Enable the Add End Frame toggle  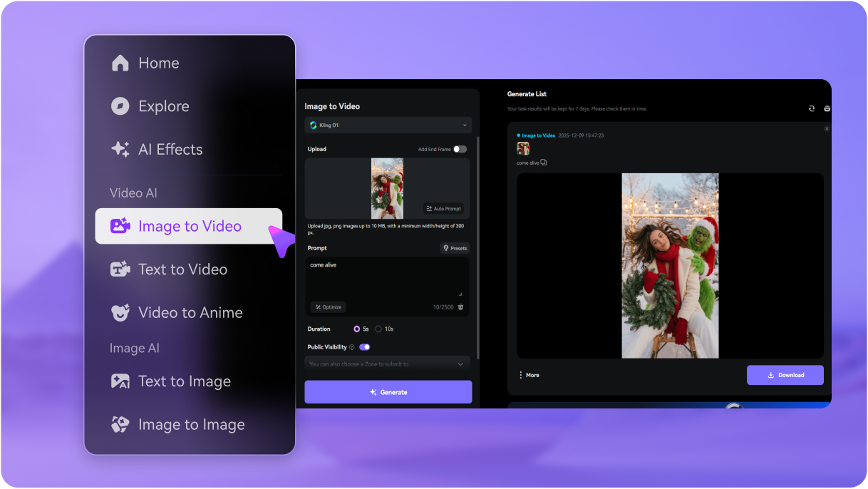460,149
